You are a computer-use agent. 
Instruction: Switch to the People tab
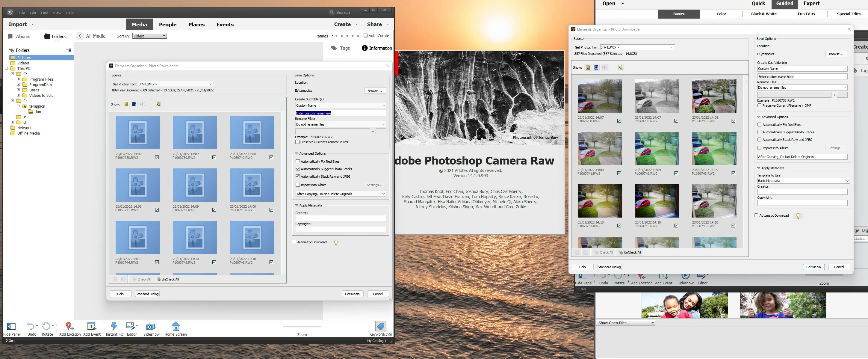tap(167, 25)
